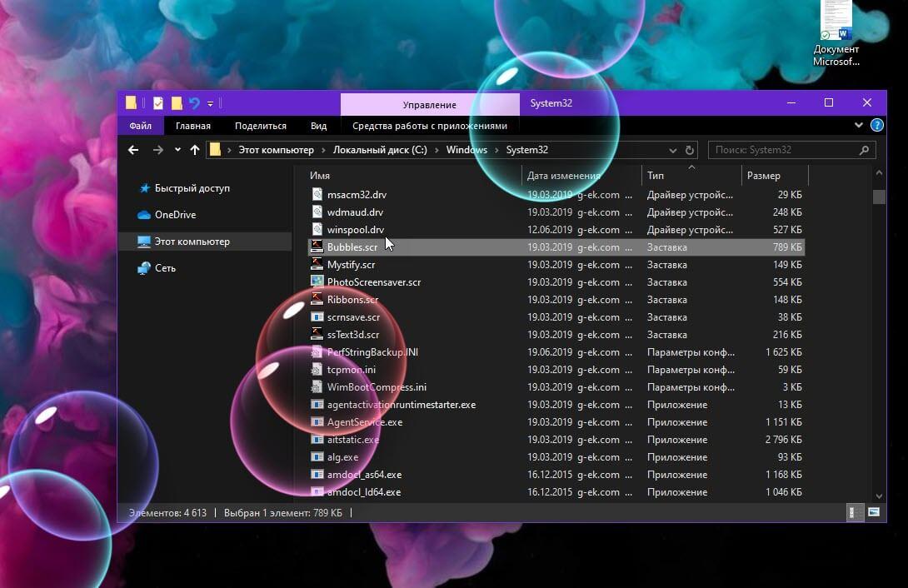Select Сеть in navigation pane
The height and width of the screenshot is (588, 908).
[x=165, y=268]
